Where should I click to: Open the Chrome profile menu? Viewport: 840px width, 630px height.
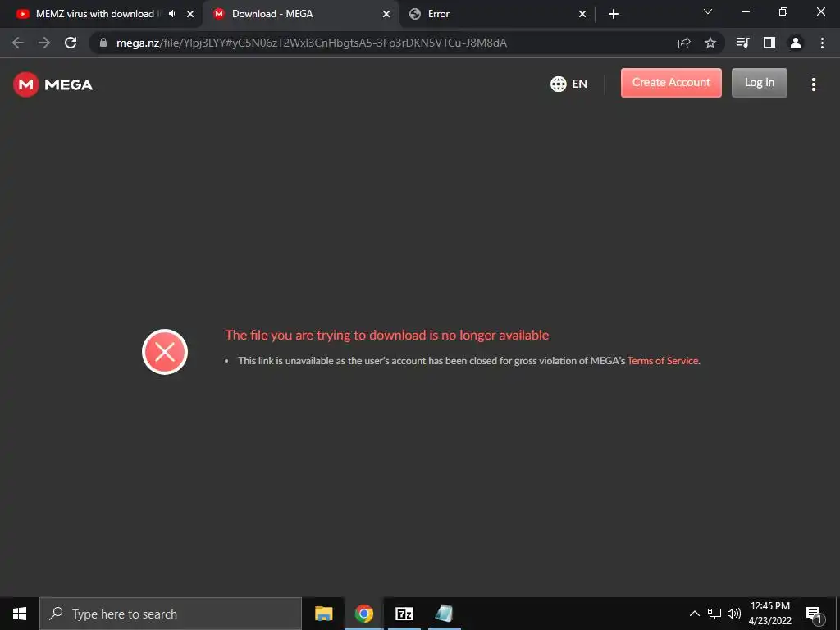pyautogui.click(x=796, y=43)
